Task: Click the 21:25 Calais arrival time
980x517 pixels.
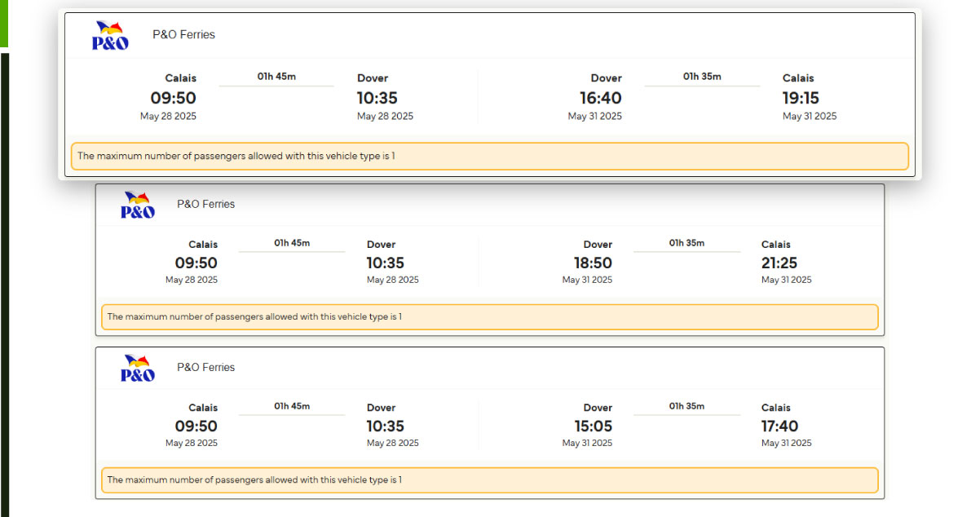Action: pos(779,263)
